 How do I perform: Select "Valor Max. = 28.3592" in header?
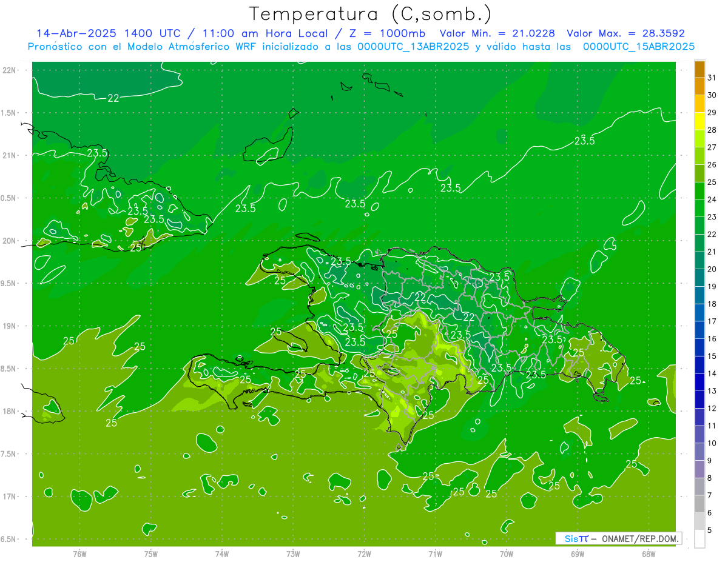click(625, 33)
